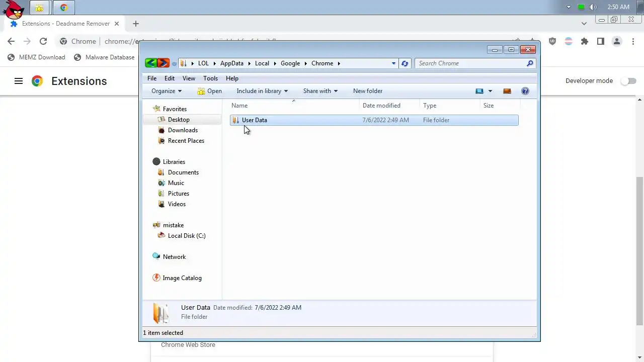Show hidden tray icons arrow
The image size is (644, 362).
tap(569, 7)
